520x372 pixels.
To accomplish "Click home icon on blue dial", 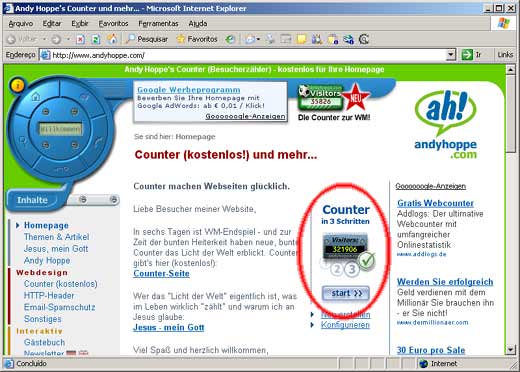I will tap(36, 97).
